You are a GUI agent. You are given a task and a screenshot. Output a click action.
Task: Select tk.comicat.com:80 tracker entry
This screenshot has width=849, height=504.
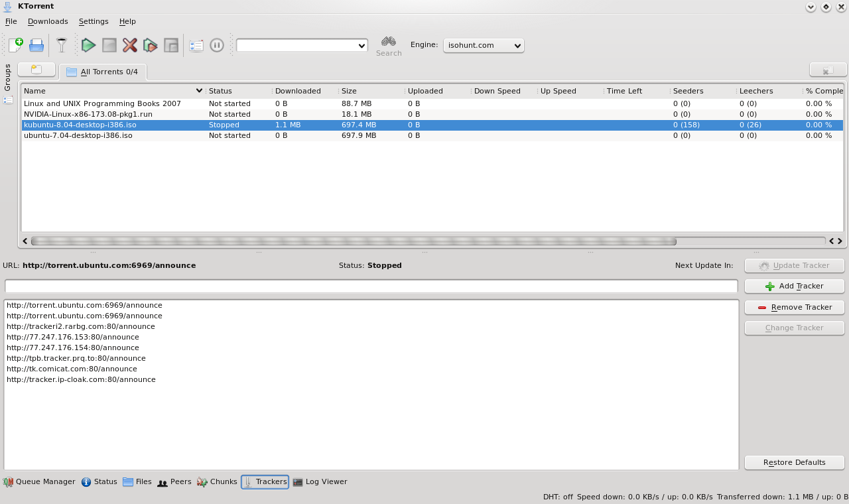pyautogui.click(x=72, y=369)
